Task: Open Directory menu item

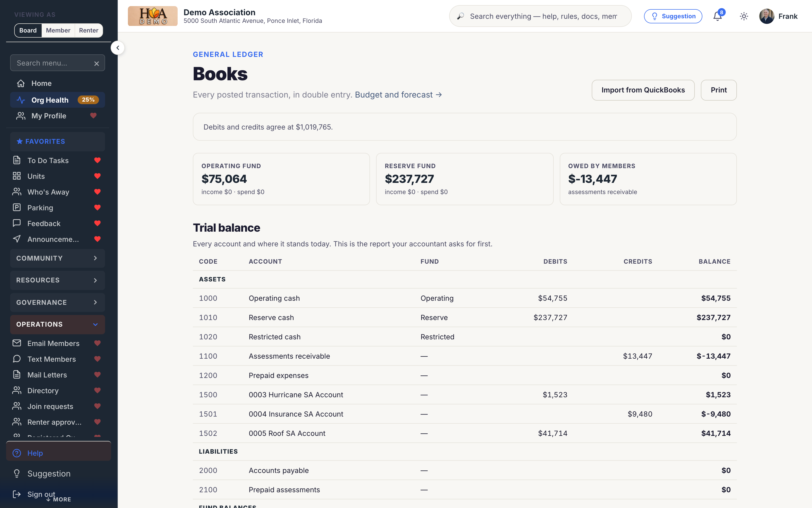Action: (x=57, y=390)
